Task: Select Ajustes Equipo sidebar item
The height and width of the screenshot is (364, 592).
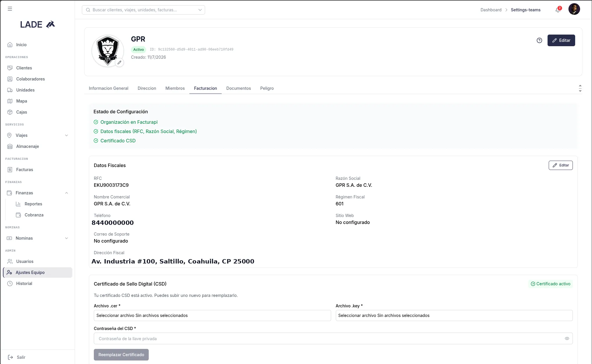Action: click(37, 272)
